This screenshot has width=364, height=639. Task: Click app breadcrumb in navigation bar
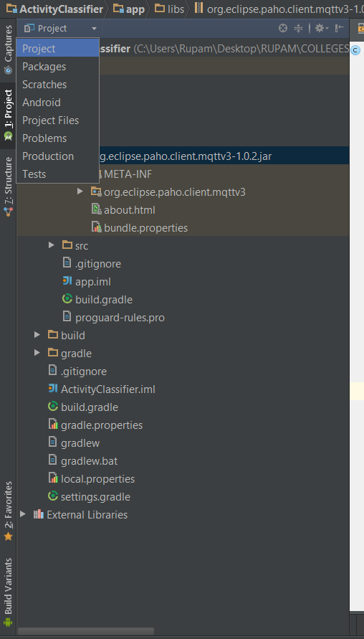point(130,9)
